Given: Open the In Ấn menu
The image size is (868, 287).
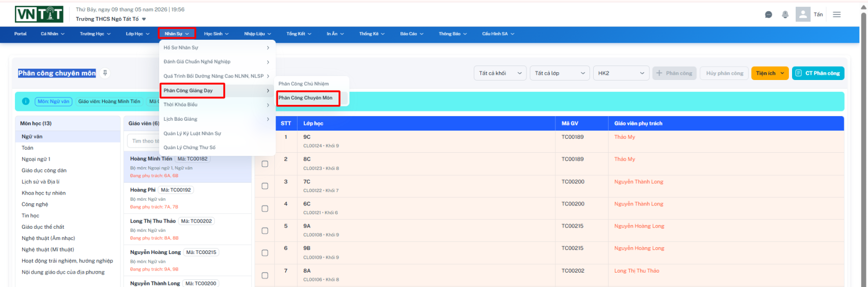Looking at the screenshot, I should 335,34.
